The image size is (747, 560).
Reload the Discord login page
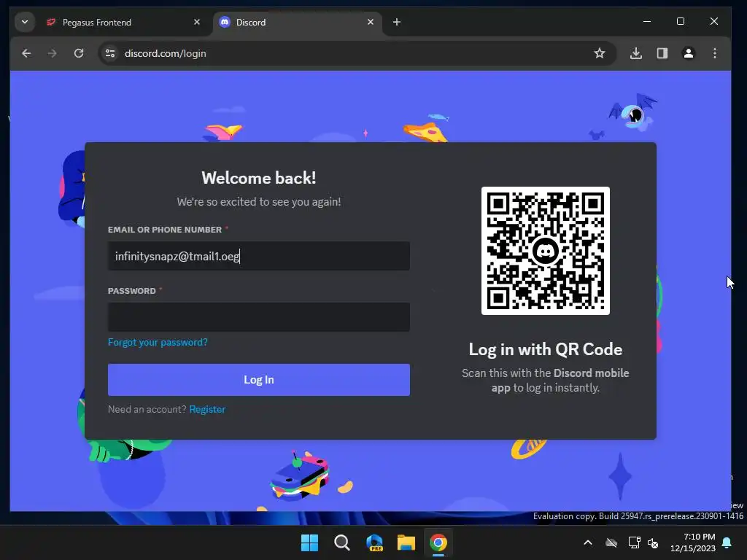click(x=79, y=53)
